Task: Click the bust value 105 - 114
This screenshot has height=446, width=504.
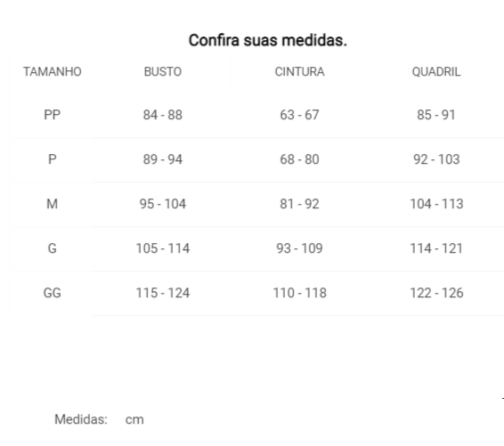Action: pos(163,248)
